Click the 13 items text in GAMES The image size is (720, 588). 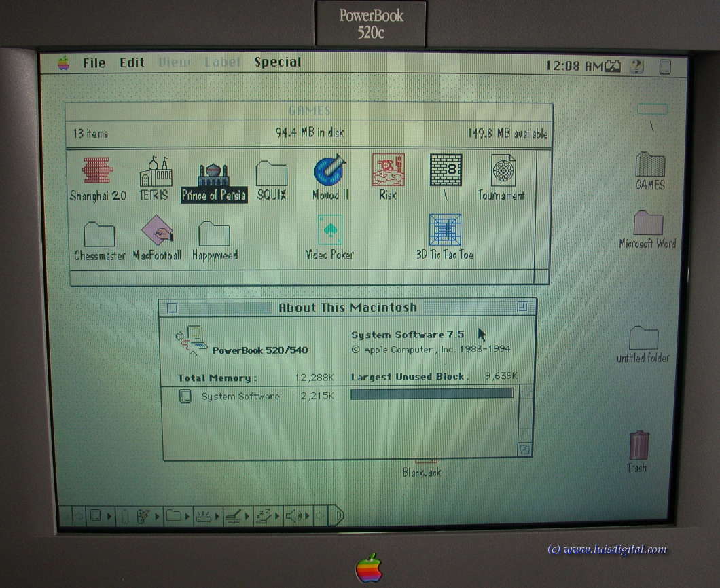(90, 134)
